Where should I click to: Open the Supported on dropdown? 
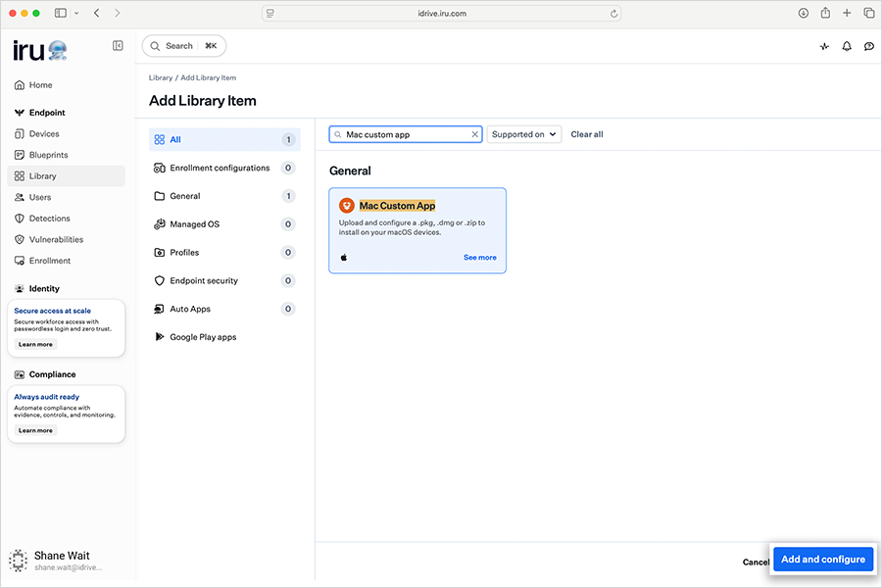click(523, 134)
